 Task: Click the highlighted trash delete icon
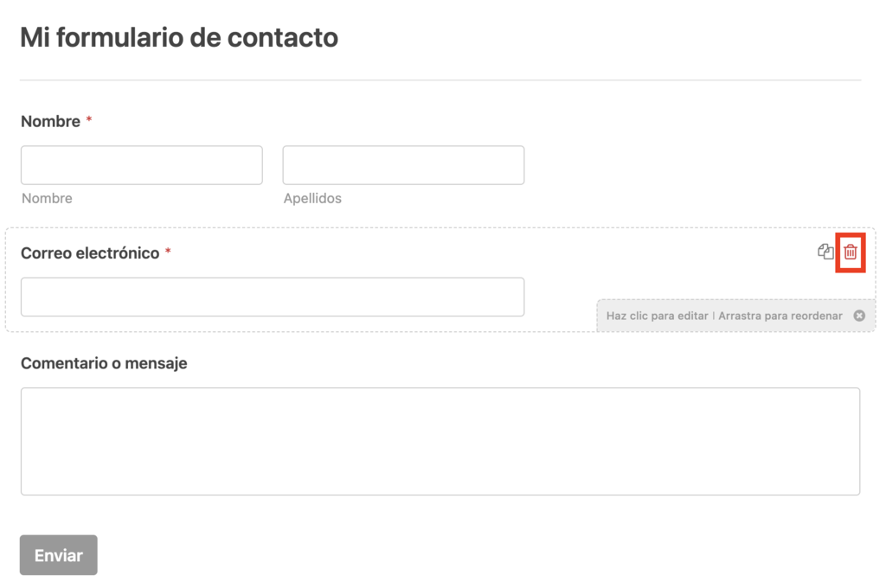(851, 253)
